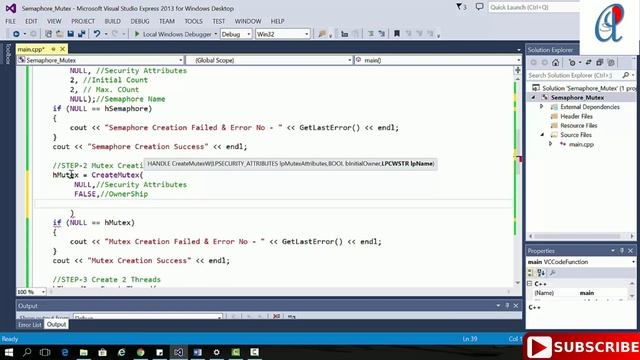Click the Collapse All icon in Solution Explorer
Screen dimensions: 640x360
[x=600, y=62]
